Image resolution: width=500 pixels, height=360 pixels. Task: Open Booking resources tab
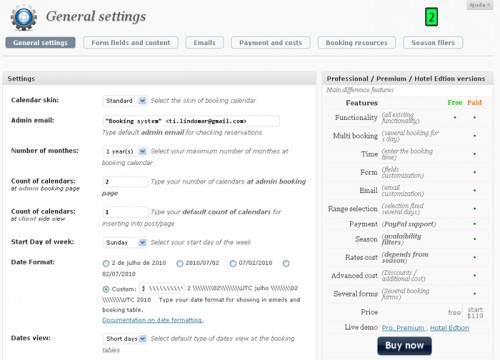[356, 43]
